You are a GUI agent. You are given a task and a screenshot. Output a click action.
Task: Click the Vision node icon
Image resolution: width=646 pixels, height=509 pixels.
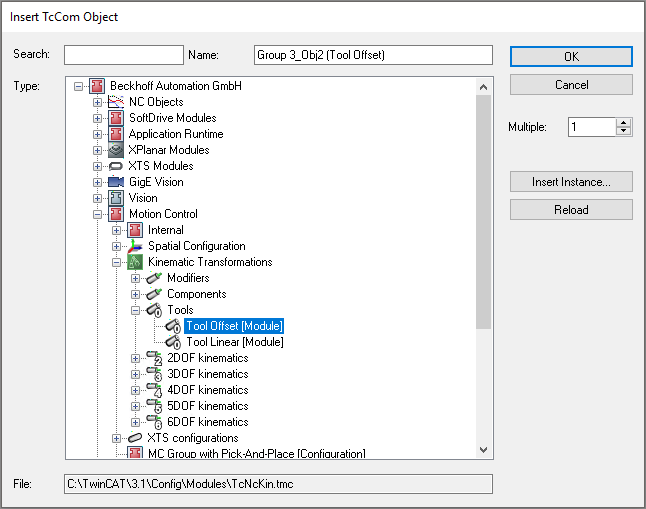point(116,198)
